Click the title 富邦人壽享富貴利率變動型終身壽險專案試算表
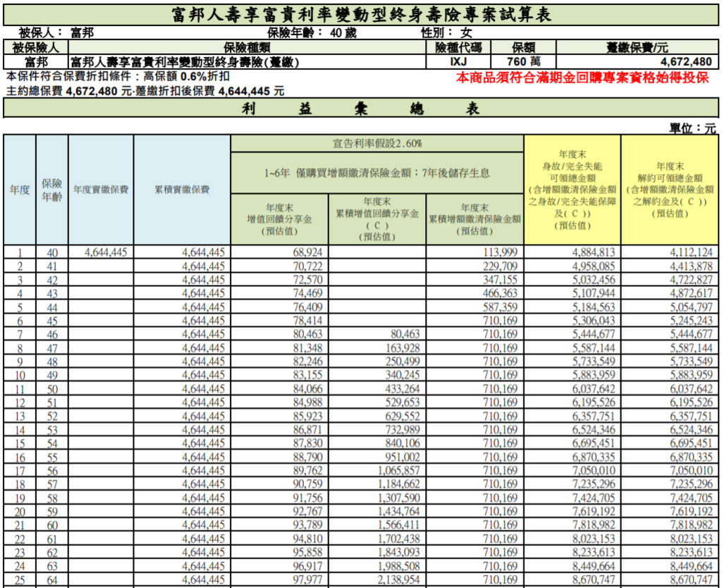Viewport: 722px width, 588px height. pos(361,15)
